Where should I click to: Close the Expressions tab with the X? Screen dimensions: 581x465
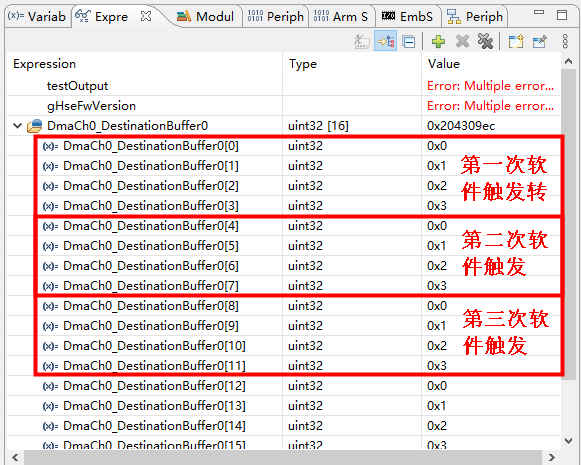tap(146, 16)
